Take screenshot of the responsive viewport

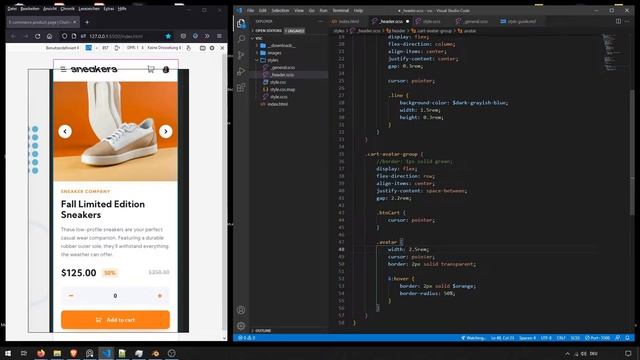pyautogui.click(x=202, y=48)
